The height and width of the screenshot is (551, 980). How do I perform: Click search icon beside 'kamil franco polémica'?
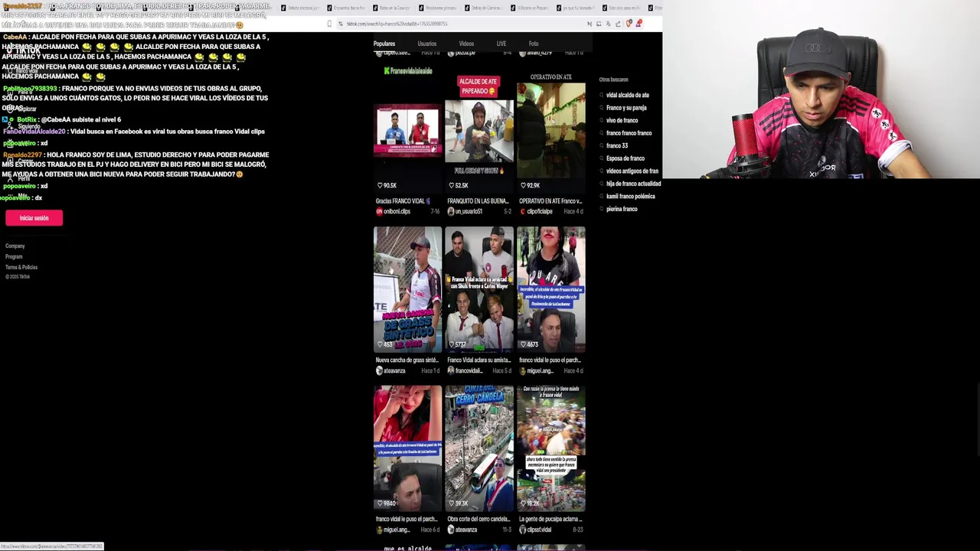click(602, 197)
